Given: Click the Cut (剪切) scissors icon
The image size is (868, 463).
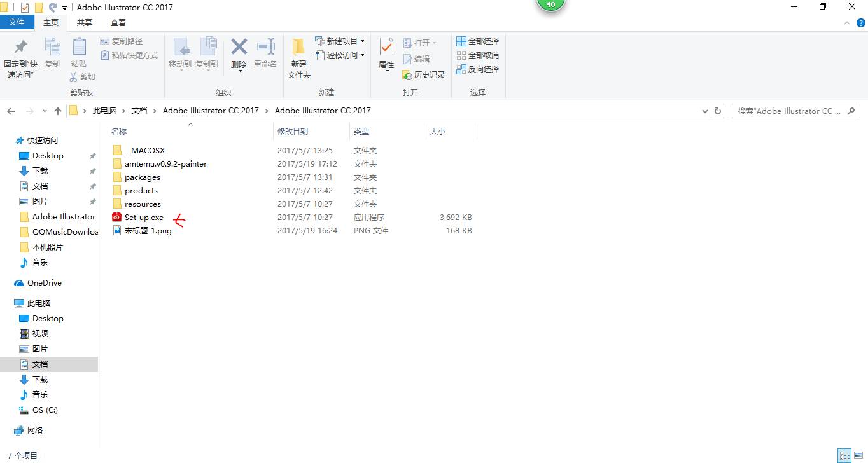Looking at the screenshot, I should [74, 77].
